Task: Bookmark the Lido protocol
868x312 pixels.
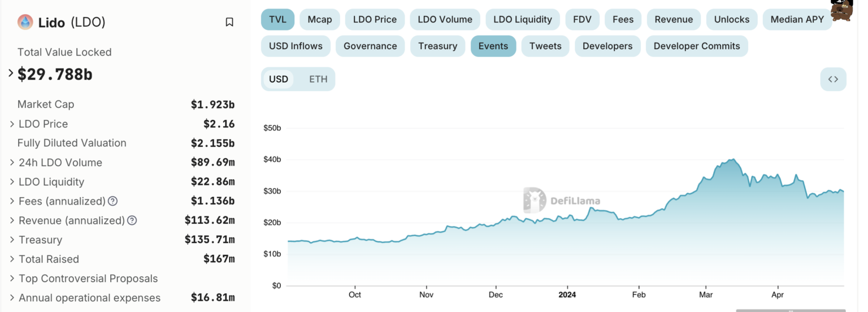Action: [x=229, y=22]
